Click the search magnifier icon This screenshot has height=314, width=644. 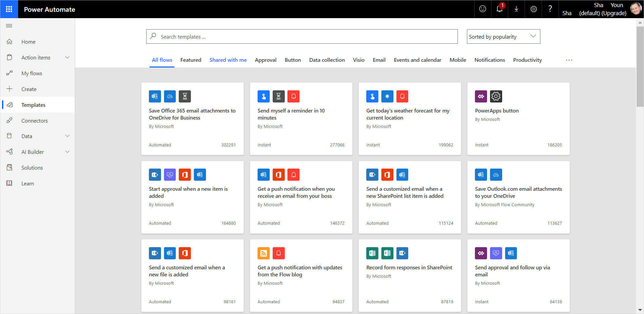pyautogui.click(x=153, y=36)
